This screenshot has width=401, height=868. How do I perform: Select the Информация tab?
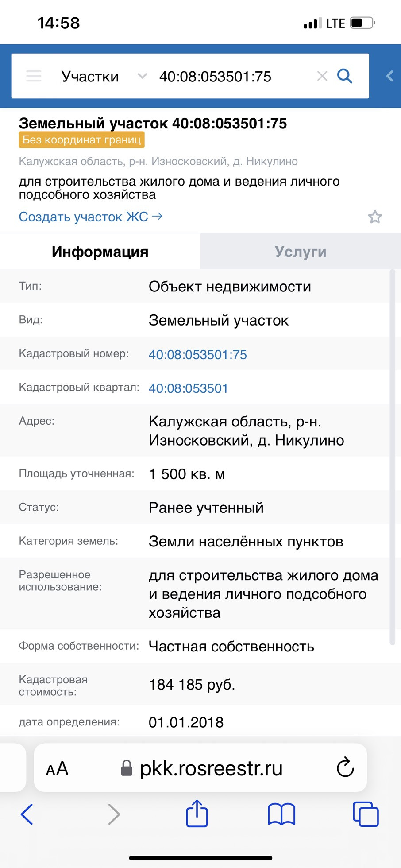(x=100, y=252)
